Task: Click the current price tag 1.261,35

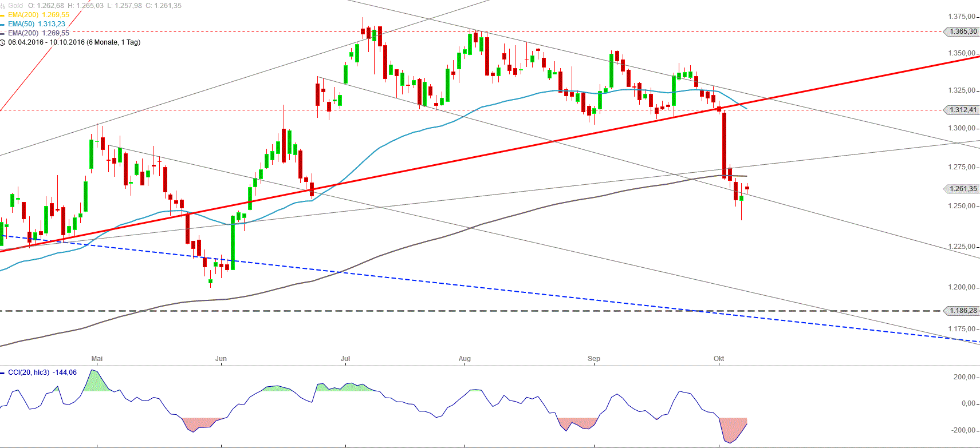Action: coord(962,189)
